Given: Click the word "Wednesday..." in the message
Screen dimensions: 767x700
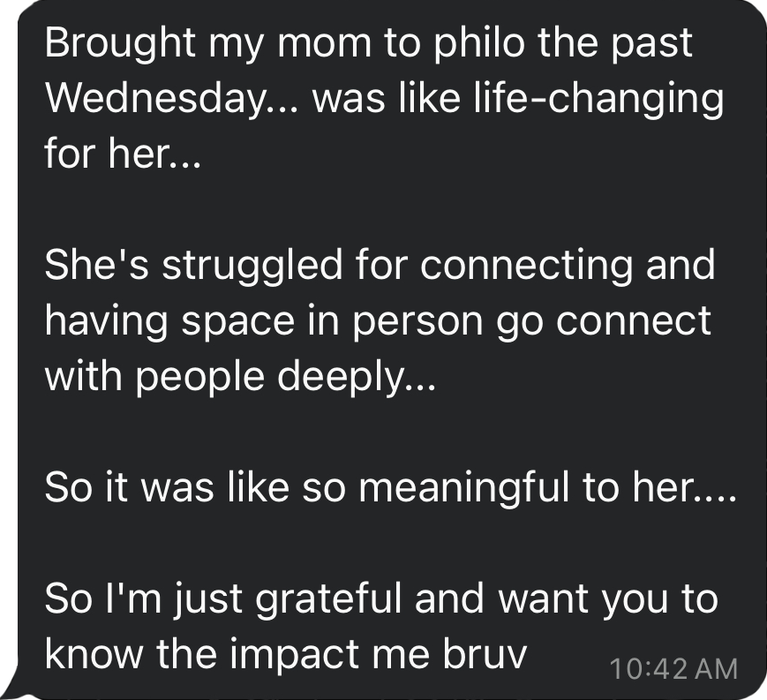Looking at the screenshot, I should [167, 98].
